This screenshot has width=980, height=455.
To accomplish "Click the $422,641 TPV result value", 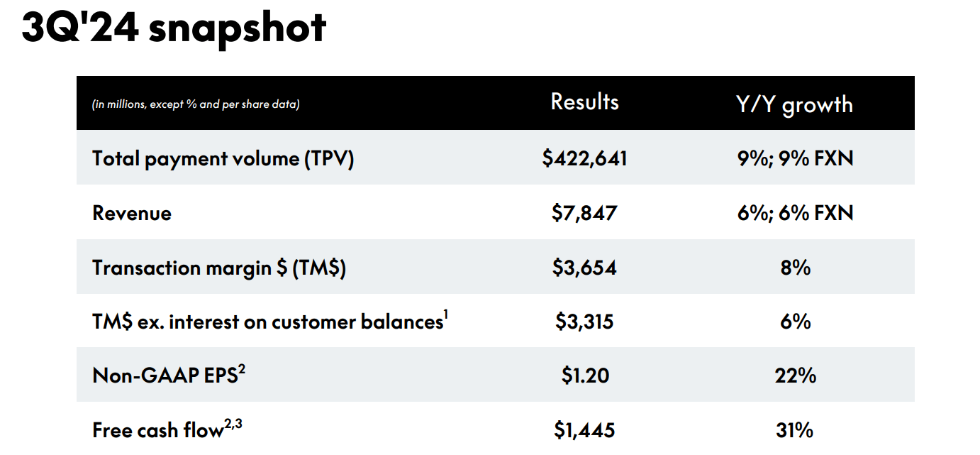I will (x=584, y=158).
